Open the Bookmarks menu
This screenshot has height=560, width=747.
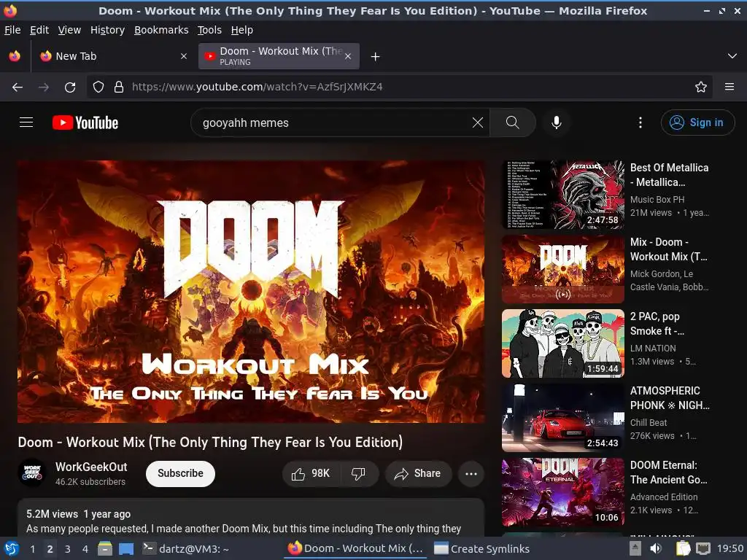click(161, 30)
